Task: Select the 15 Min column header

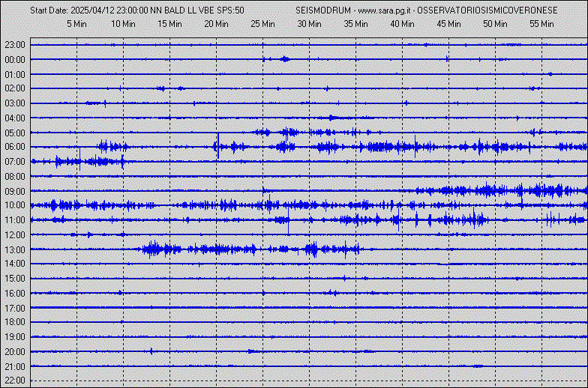Action: [x=169, y=24]
